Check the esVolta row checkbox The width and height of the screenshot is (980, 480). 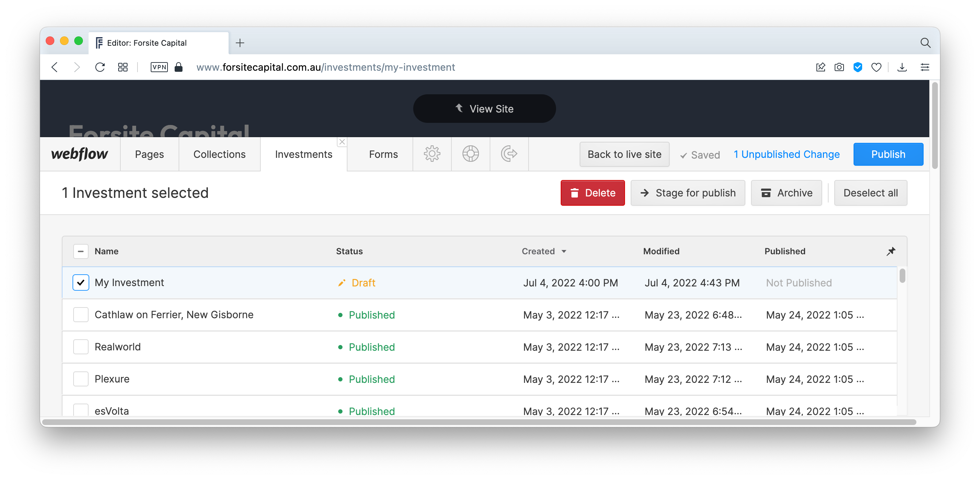(x=81, y=410)
